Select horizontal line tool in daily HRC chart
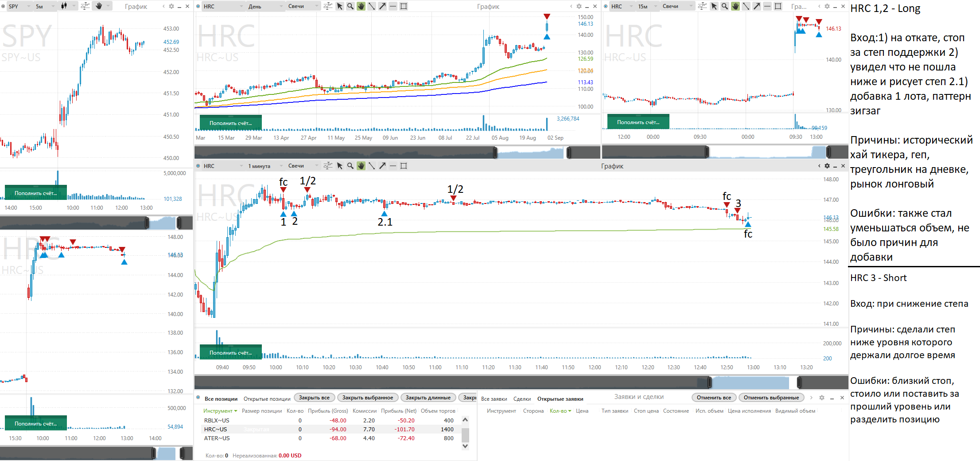The image size is (980, 461). (x=393, y=6)
